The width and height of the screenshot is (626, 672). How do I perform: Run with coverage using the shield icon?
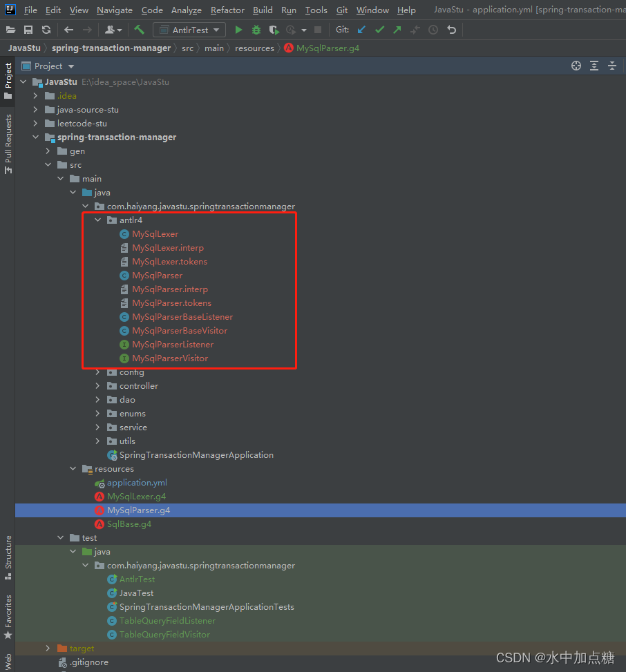(274, 30)
